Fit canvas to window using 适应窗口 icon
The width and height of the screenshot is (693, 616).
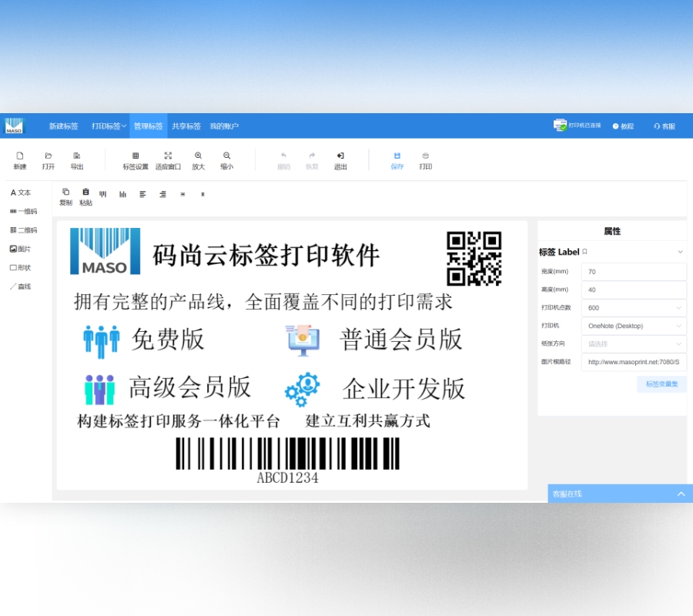(x=168, y=159)
